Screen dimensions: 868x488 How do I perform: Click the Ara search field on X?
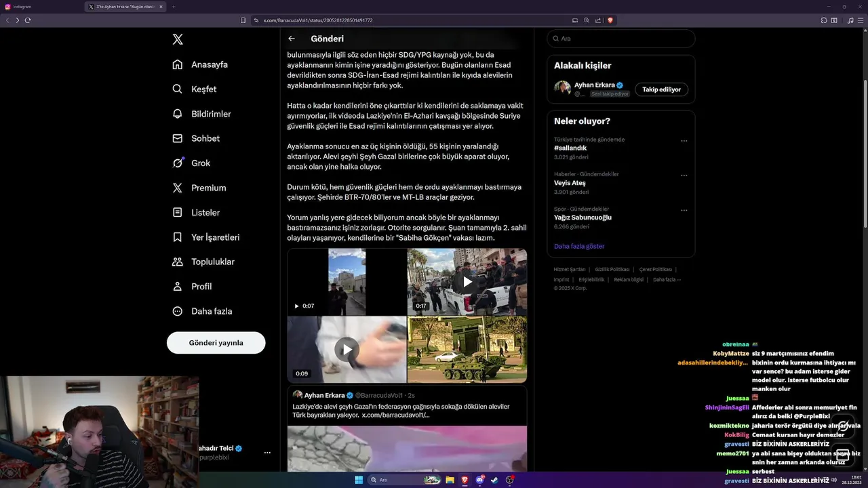tap(621, 39)
